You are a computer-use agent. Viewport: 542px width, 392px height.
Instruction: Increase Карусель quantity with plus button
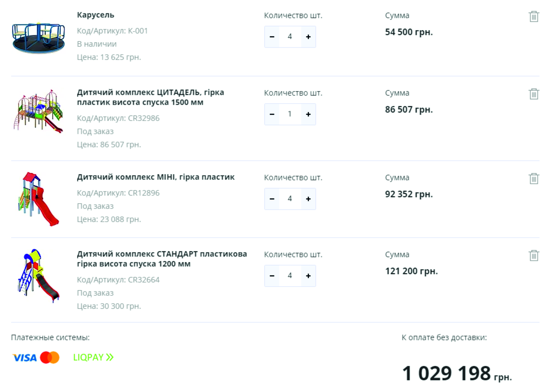point(308,37)
